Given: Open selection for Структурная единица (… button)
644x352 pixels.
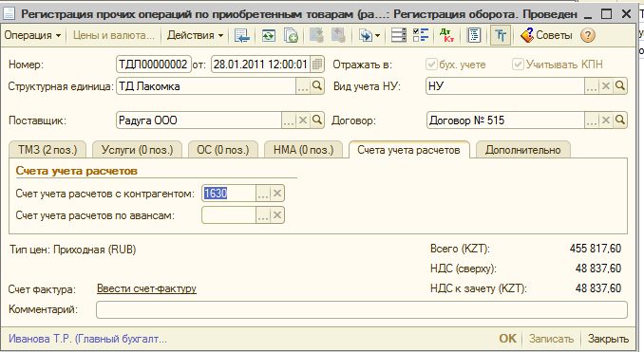Looking at the screenshot, I should coord(303,86).
